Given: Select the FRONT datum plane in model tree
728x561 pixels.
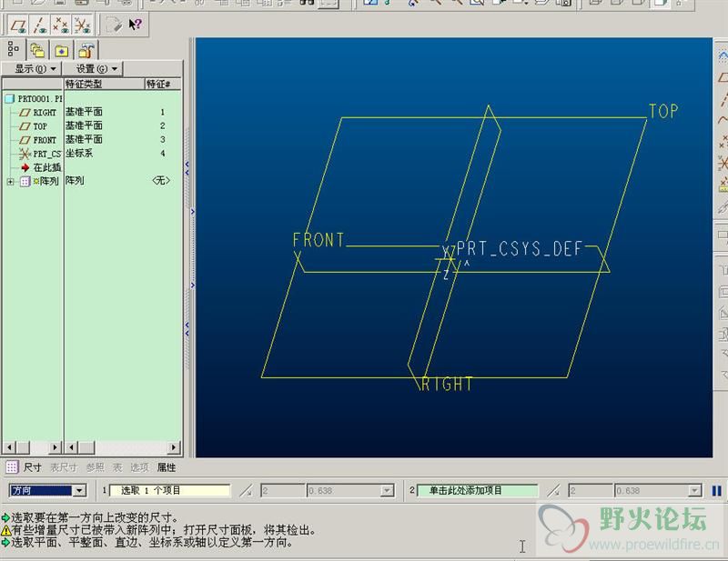Looking at the screenshot, I should [x=38, y=140].
